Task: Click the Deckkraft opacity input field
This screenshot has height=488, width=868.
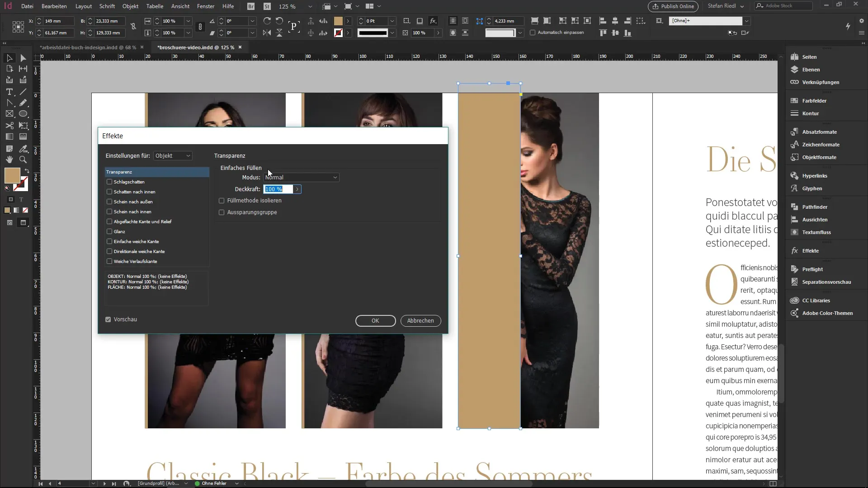Action: tap(278, 189)
